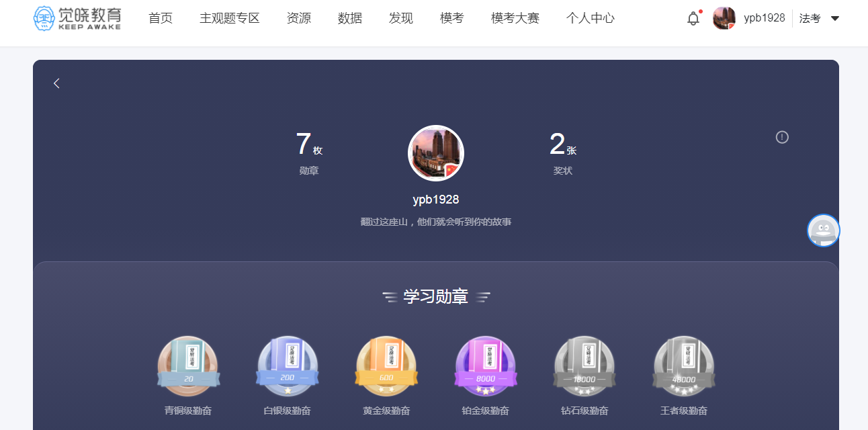Select the 黄金级勤奋 gold medal
This screenshot has width=868, height=430.
386,367
